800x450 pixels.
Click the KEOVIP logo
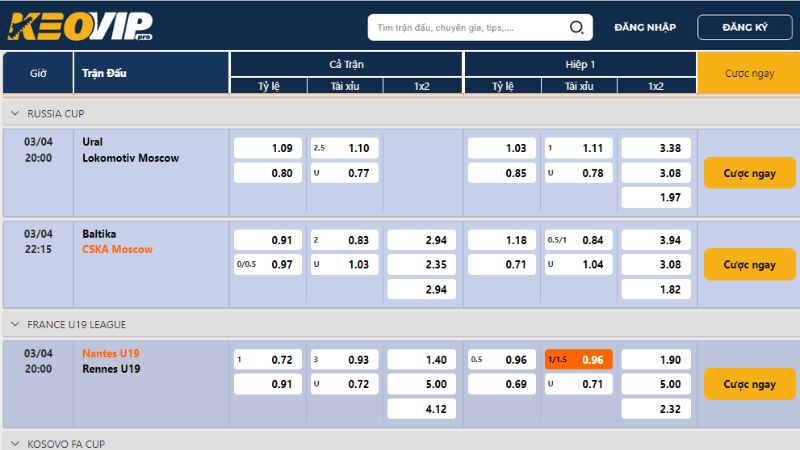(81, 27)
